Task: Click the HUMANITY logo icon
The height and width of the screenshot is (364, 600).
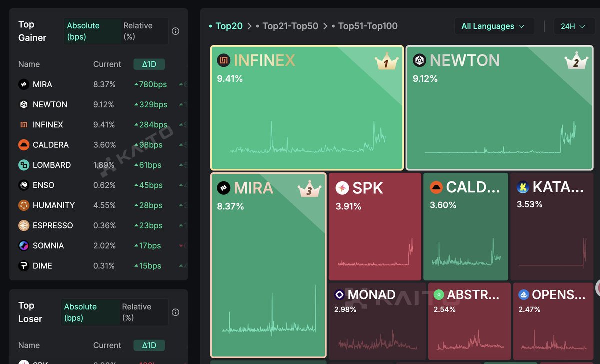Action: [x=24, y=205]
